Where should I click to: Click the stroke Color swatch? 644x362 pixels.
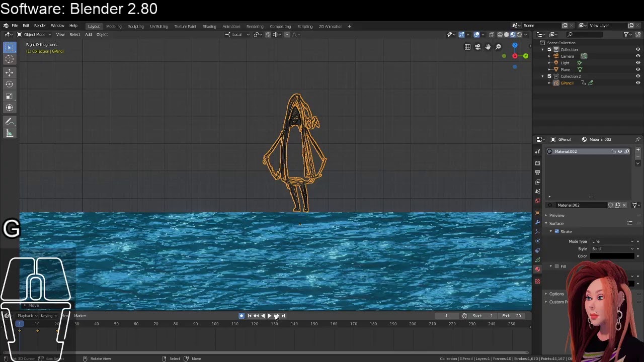[613, 256]
